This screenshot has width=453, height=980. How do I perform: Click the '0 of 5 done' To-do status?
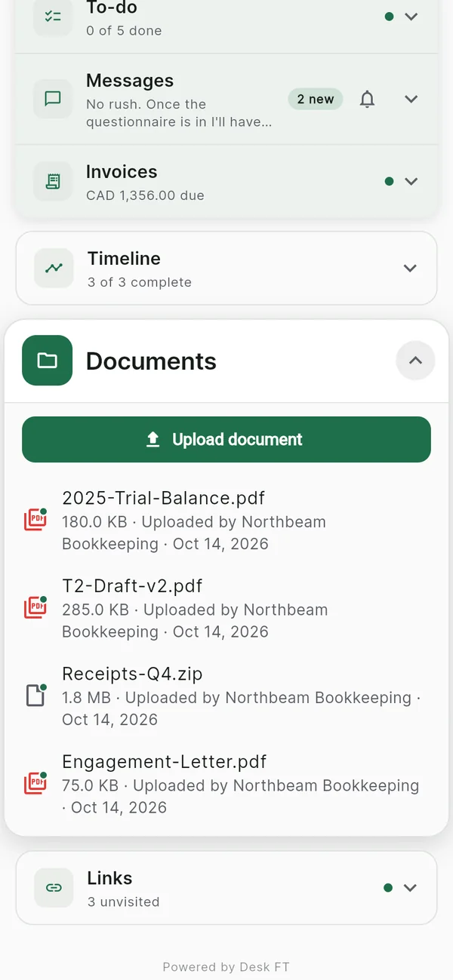(x=124, y=31)
